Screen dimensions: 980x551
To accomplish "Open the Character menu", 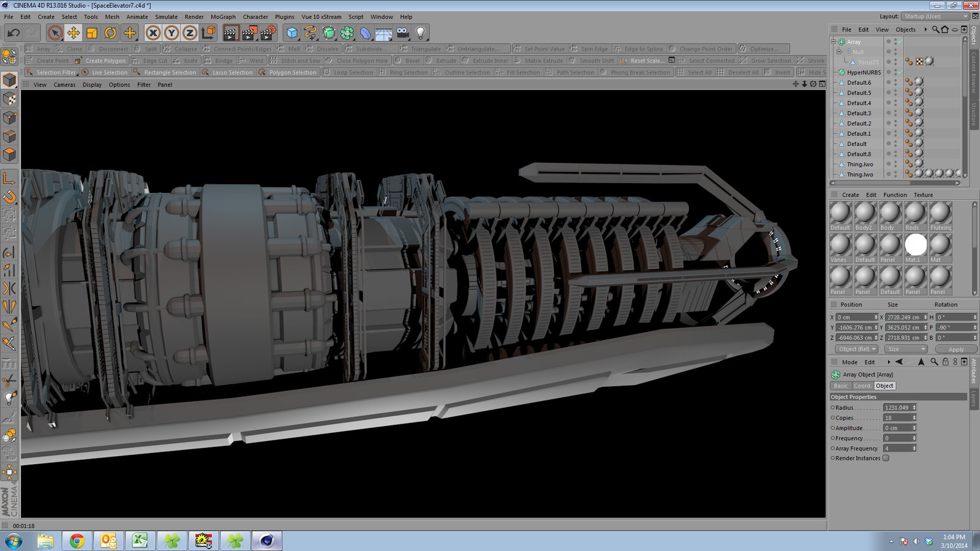I will [255, 17].
